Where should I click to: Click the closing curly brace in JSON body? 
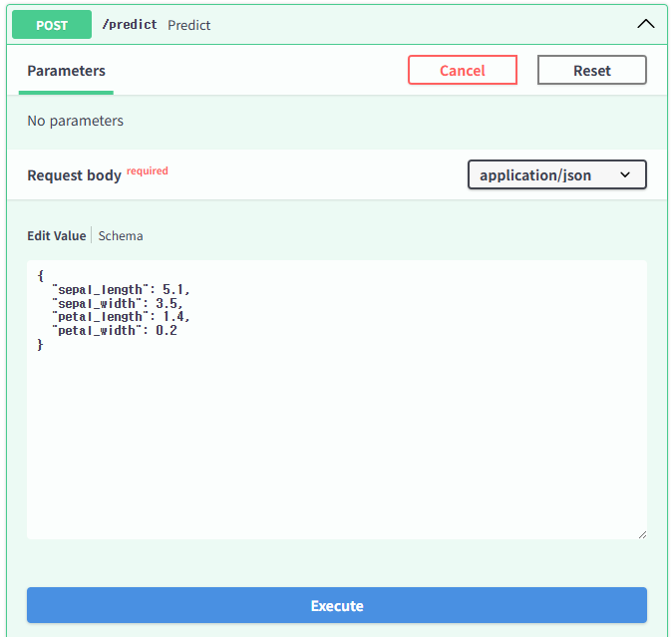[x=41, y=344]
